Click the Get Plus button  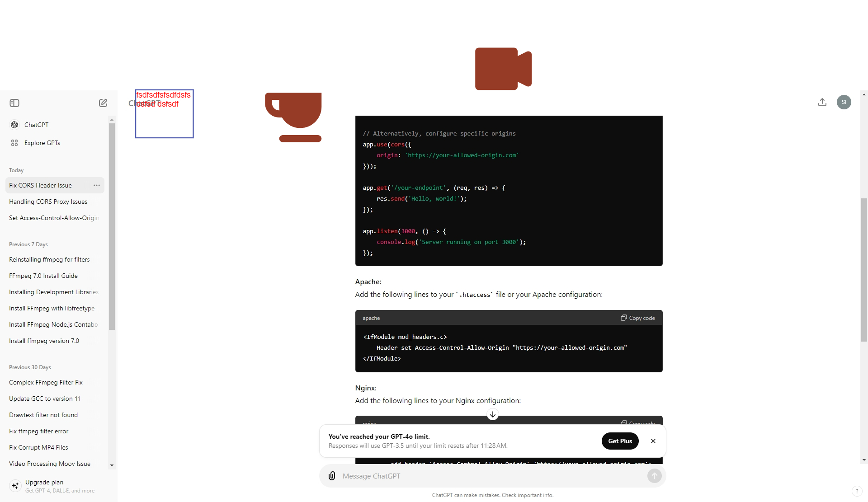[620, 441]
